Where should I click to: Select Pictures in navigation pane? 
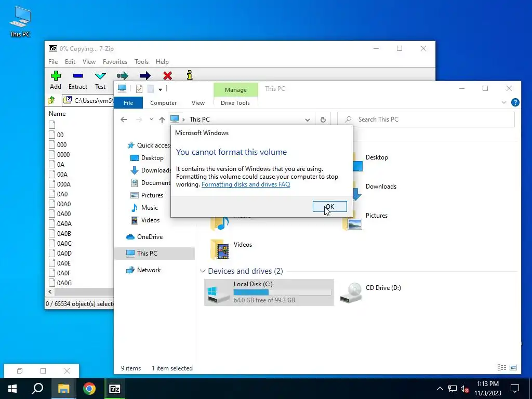147,195
